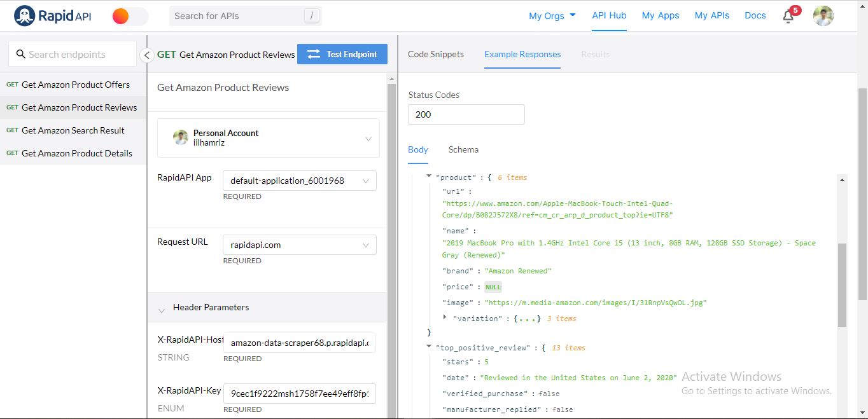Click the slash shortcut icon in search
868x419 pixels.
click(311, 16)
